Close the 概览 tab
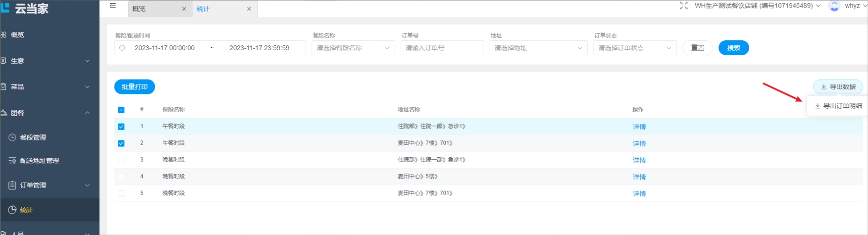Image resolution: width=868 pixels, height=235 pixels. (184, 9)
